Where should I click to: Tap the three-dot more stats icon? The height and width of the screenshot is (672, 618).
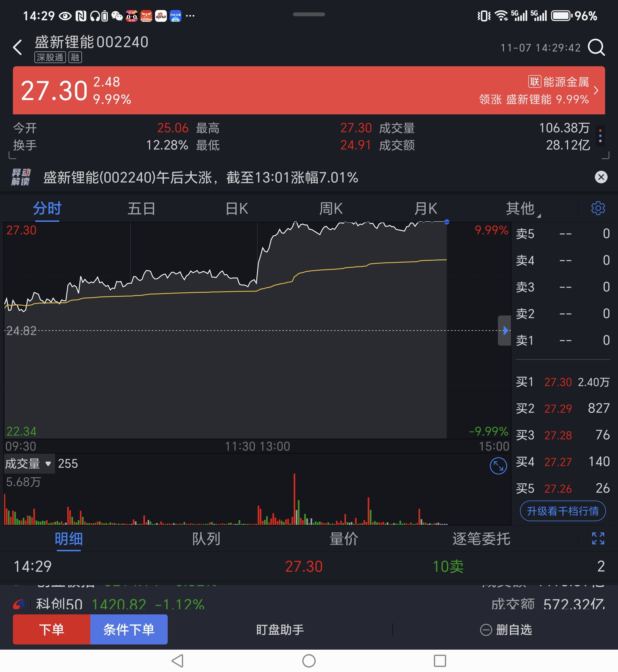(600, 136)
